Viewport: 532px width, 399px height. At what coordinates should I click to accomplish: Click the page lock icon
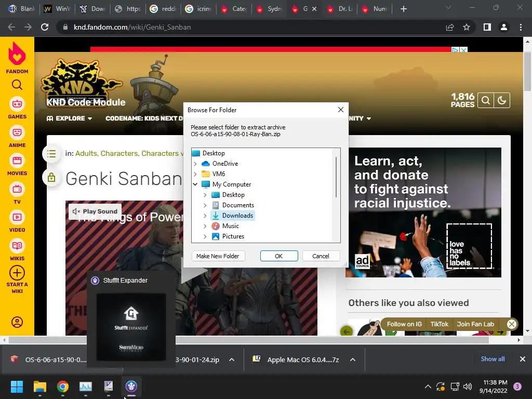(51, 177)
